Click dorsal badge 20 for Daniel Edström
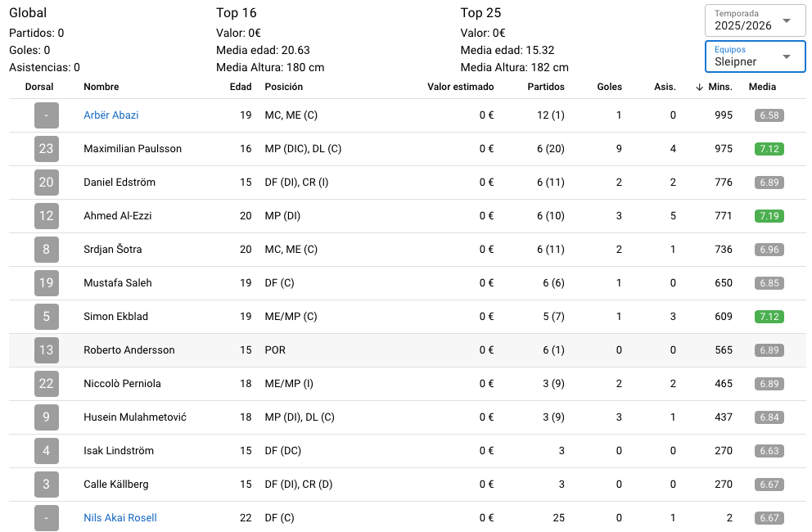 (46, 183)
